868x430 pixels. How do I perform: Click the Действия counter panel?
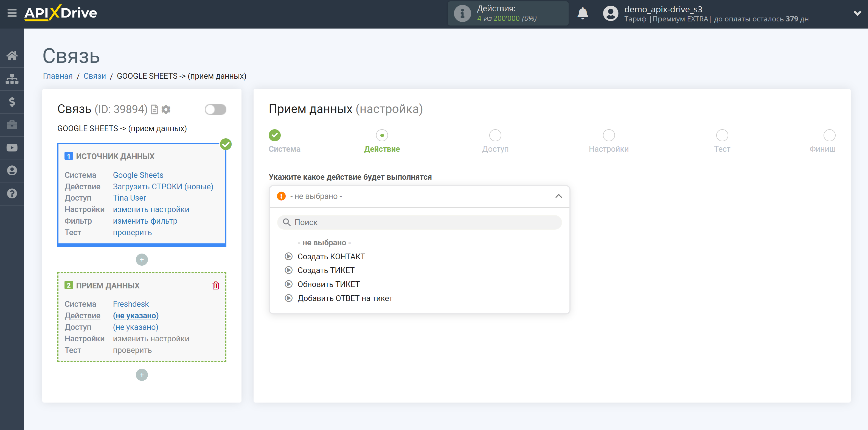coord(508,13)
